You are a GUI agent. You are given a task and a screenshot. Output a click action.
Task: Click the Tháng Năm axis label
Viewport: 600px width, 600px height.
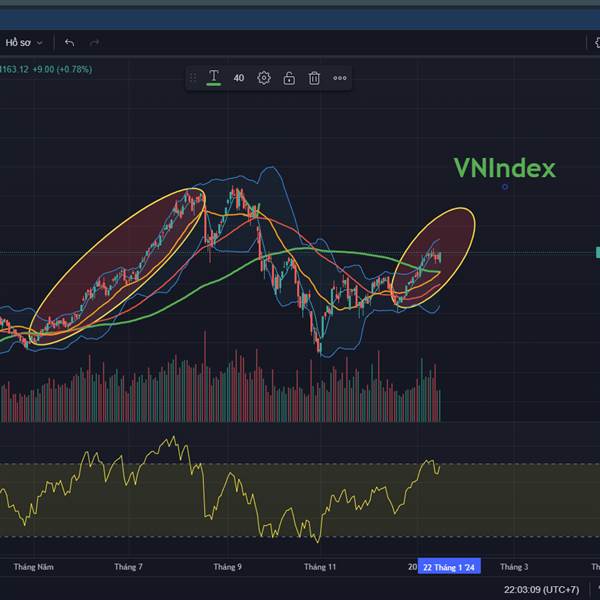(x=34, y=567)
